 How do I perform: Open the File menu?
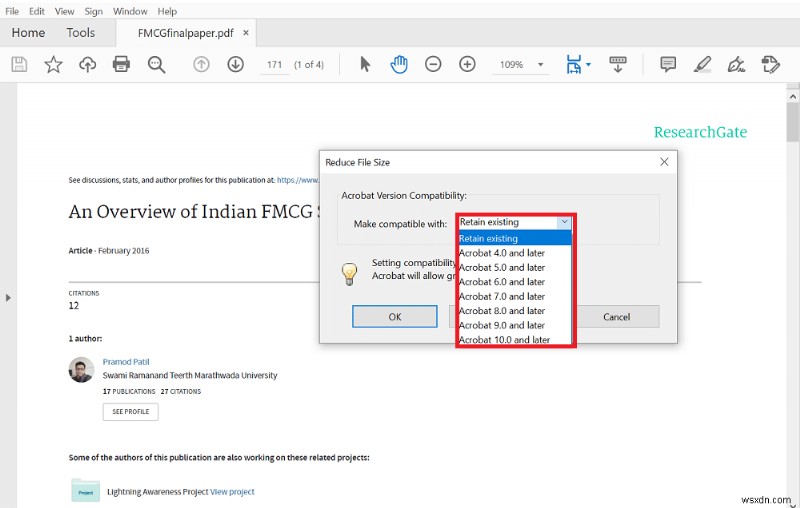pos(12,11)
